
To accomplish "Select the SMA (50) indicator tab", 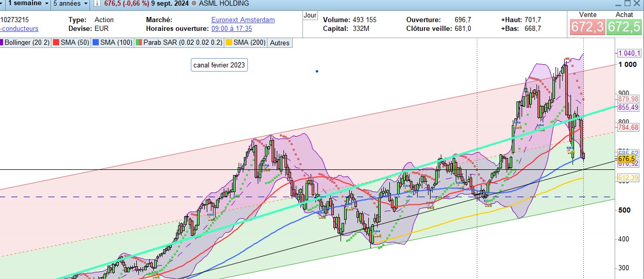I will coord(71,43).
